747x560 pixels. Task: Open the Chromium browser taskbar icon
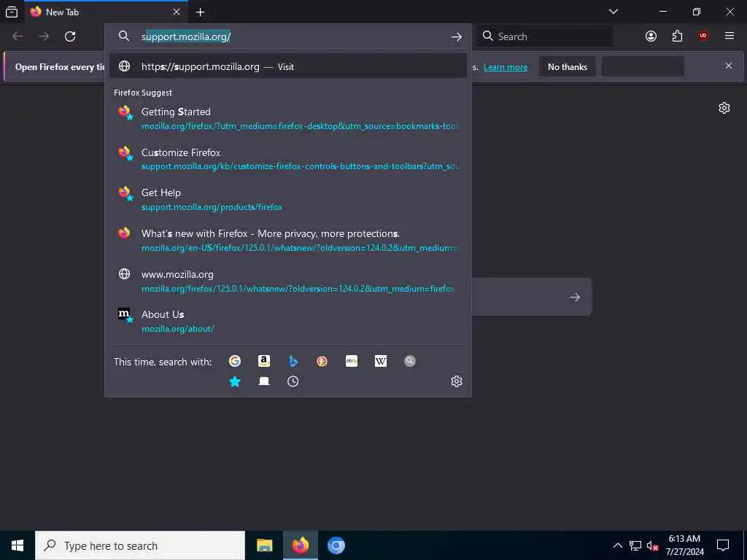click(x=336, y=545)
